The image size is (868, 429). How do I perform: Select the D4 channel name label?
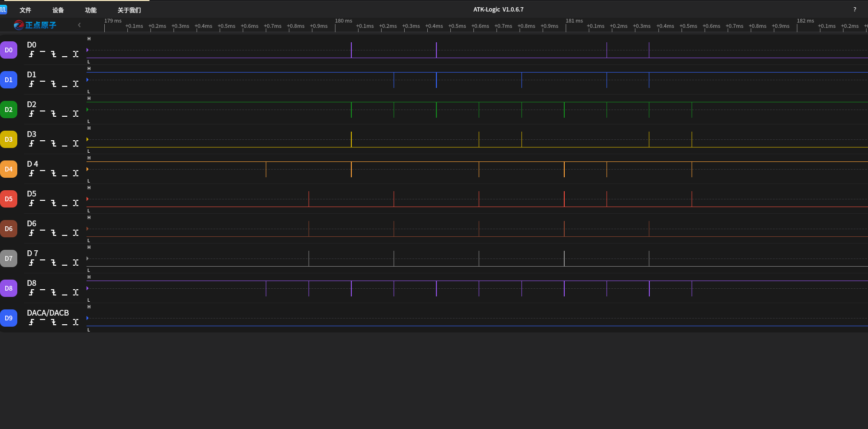pos(32,164)
